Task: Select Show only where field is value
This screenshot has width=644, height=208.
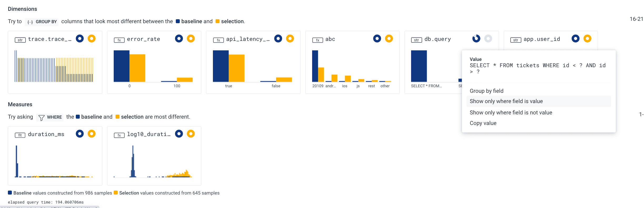Action: [506, 101]
